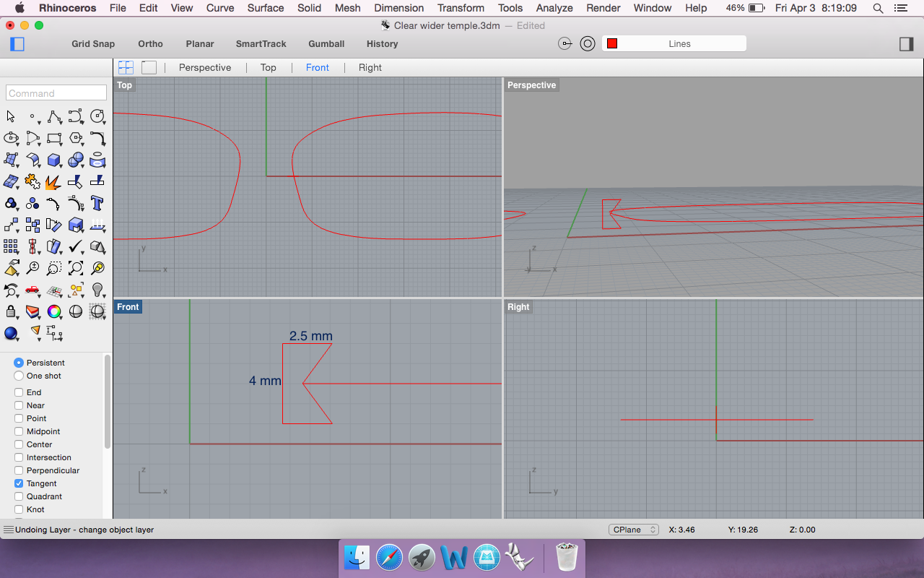The width and height of the screenshot is (924, 578).
Task: Toggle the Gumball button
Action: [326, 44]
